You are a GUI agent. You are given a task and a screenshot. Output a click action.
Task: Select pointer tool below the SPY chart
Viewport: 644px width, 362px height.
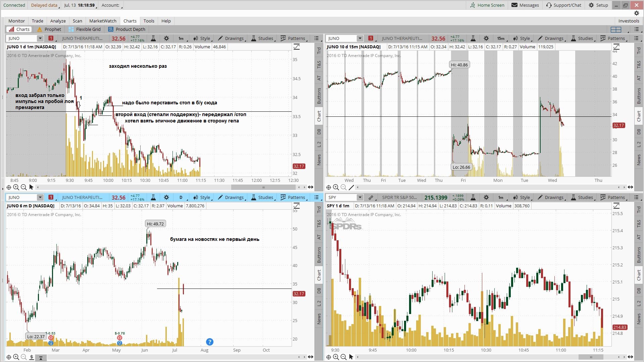pyautogui.click(x=351, y=357)
